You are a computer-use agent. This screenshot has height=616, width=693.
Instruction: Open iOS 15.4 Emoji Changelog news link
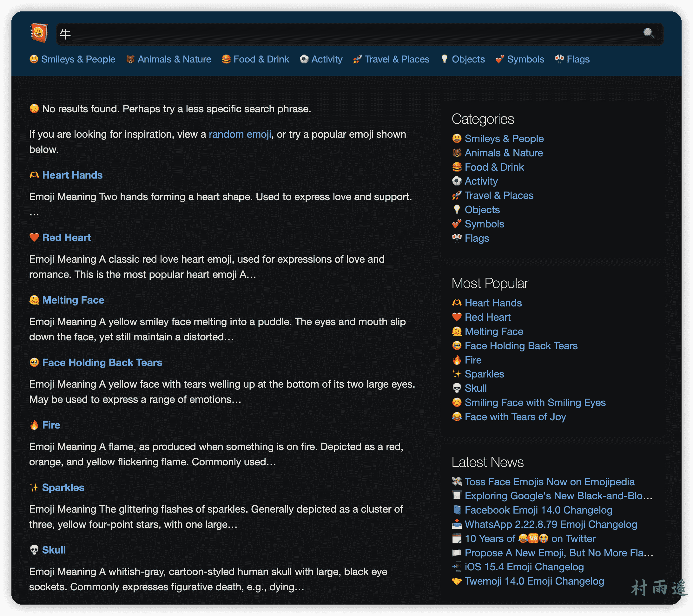tap(524, 567)
